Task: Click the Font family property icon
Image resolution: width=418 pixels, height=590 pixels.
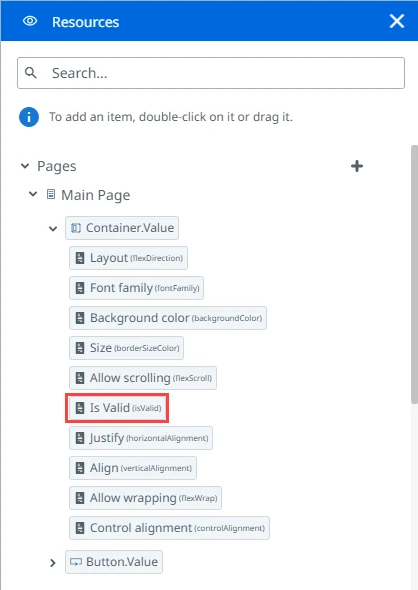Action: tap(80, 288)
